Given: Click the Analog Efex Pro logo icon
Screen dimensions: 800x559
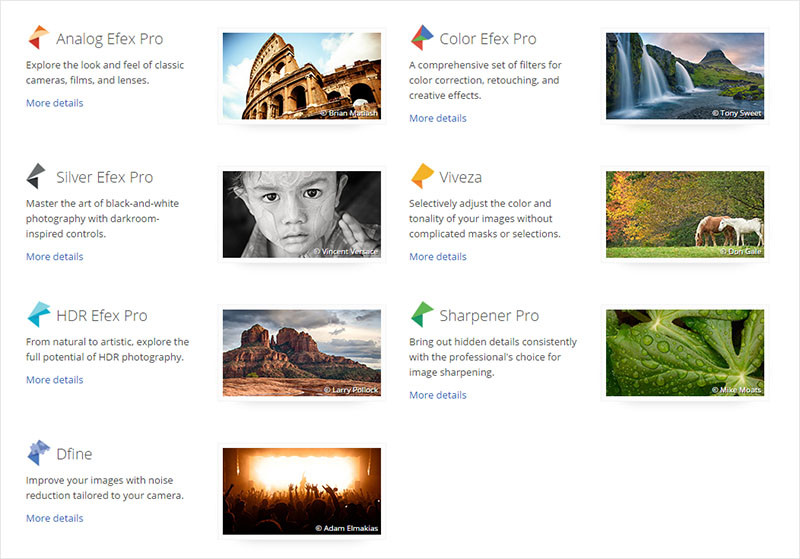Looking at the screenshot, I should 38,38.
